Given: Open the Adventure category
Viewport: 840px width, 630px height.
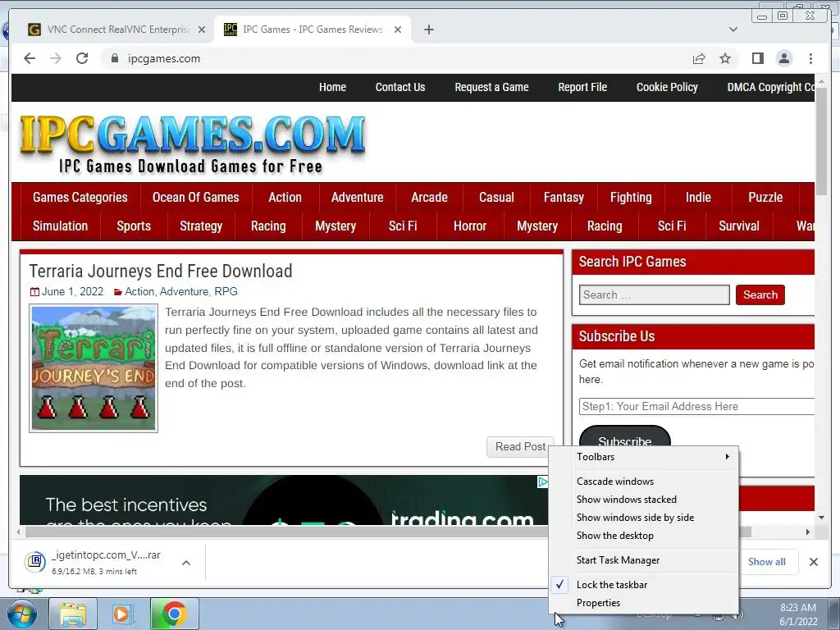Looking at the screenshot, I should 357,197.
